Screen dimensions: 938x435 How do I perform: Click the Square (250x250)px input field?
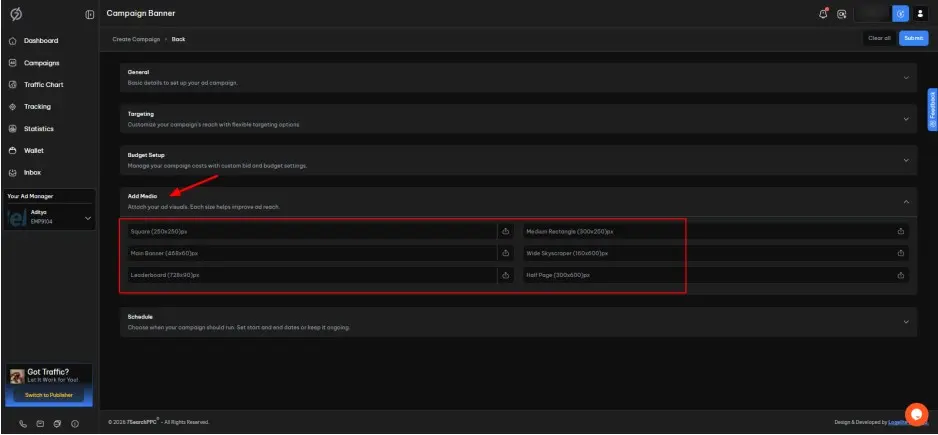coord(312,231)
